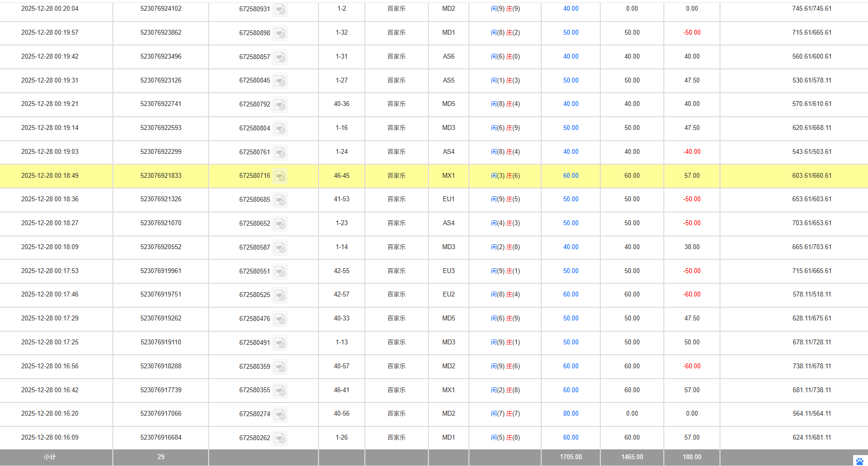Open replay icon next to 672580792

point(280,105)
